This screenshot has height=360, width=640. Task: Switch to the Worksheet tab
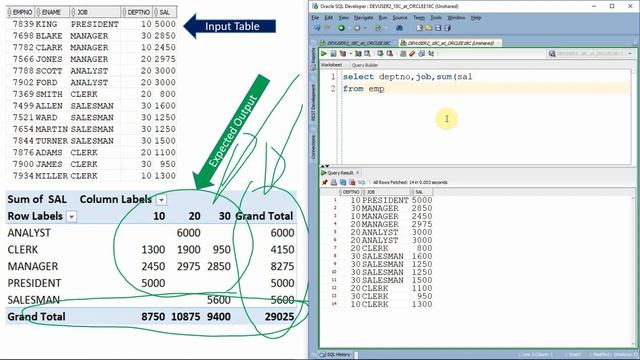pyautogui.click(x=331, y=65)
